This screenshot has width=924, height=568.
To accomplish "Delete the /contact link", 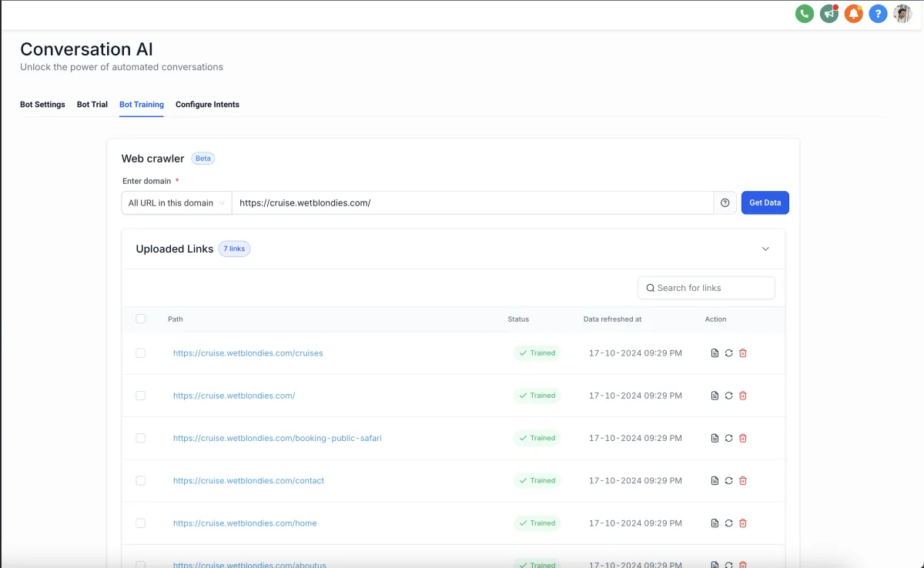I will pos(743,480).
